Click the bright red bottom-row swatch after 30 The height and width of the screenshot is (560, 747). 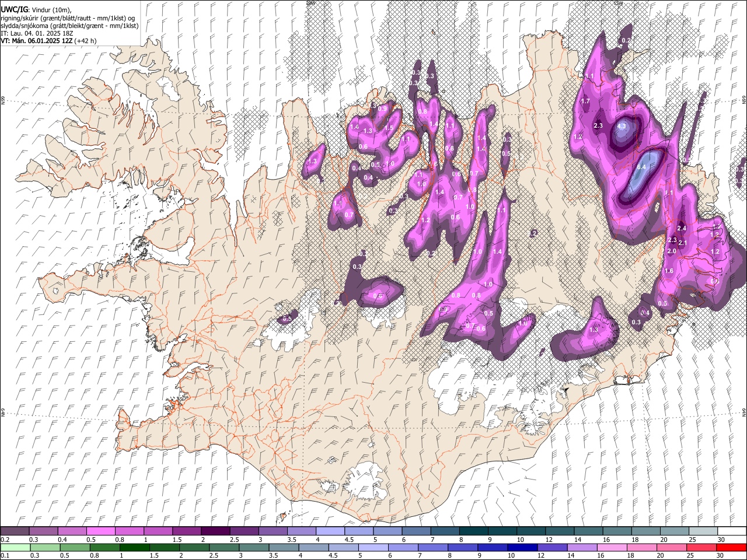click(x=732, y=547)
